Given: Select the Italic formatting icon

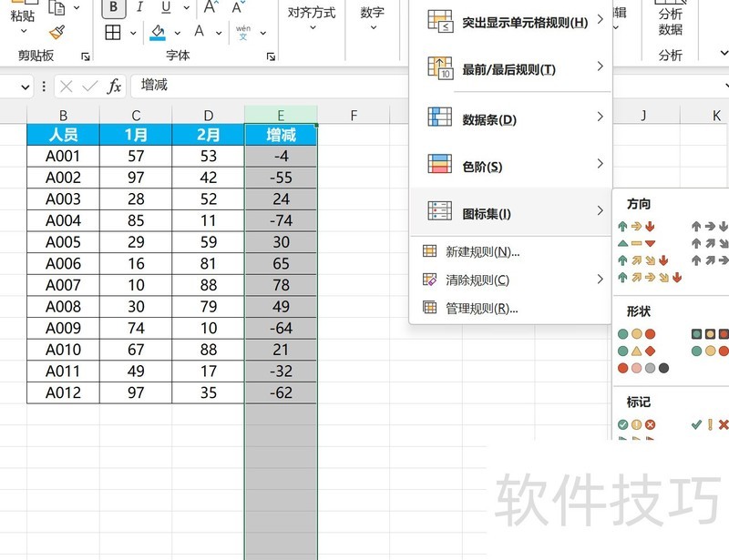Looking at the screenshot, I should click(139, 7).
